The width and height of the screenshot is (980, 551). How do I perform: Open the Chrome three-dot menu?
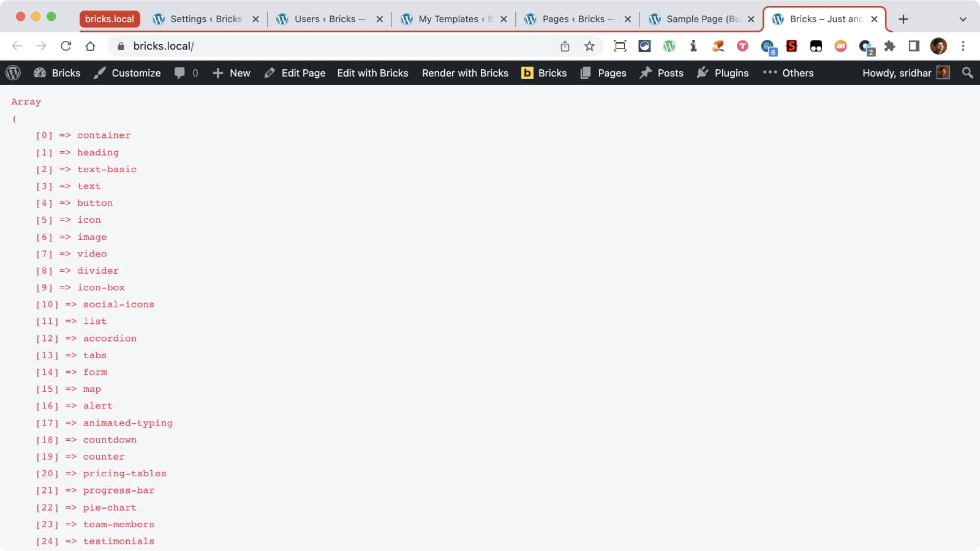click(x=963, y=46)
